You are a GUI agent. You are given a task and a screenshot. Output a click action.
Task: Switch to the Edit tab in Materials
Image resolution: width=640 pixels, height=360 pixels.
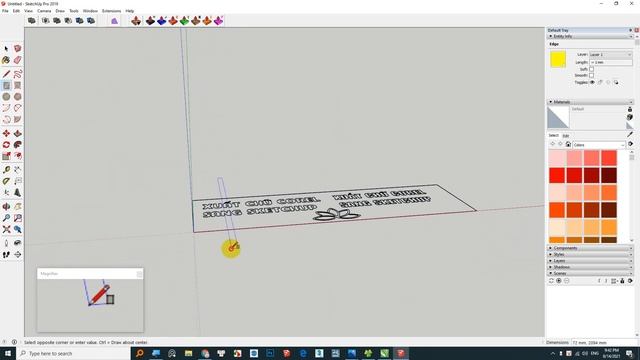point(566,136)
